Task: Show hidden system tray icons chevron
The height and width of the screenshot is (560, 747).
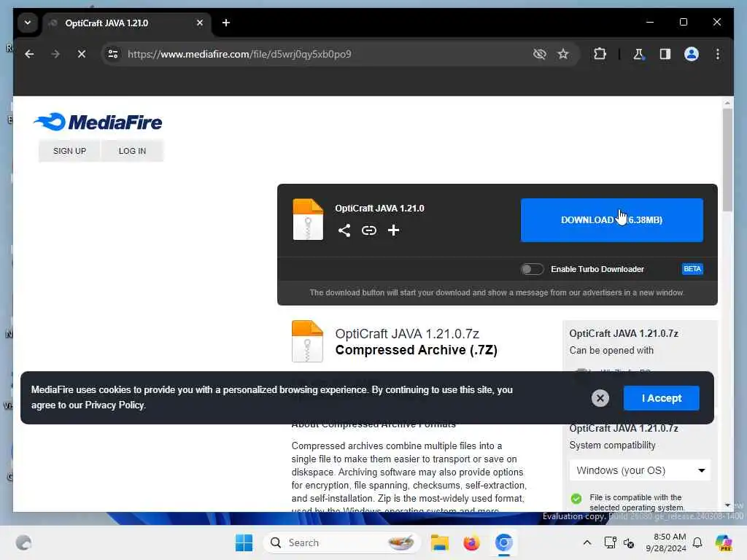Action: 587,542
